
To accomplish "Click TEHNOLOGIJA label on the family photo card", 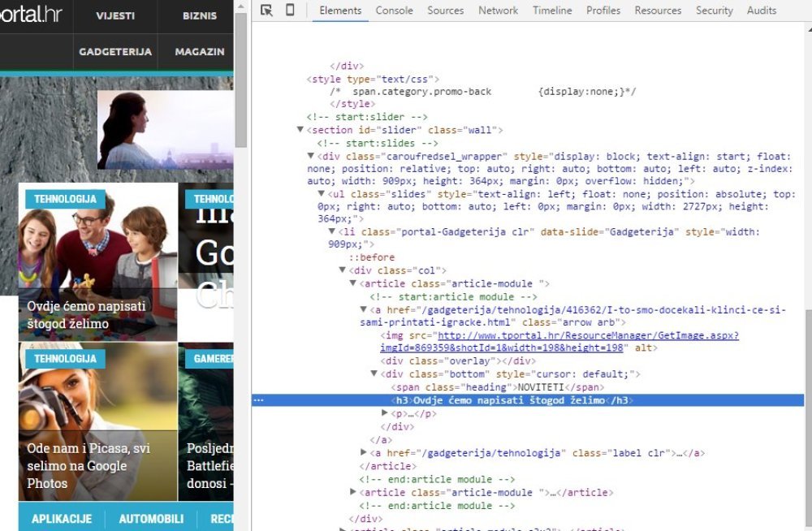I will tap(65, 199).
